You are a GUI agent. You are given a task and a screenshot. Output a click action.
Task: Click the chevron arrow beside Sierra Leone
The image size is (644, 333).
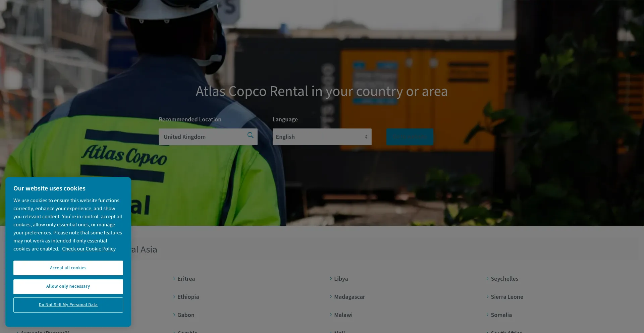pos(487,296)
